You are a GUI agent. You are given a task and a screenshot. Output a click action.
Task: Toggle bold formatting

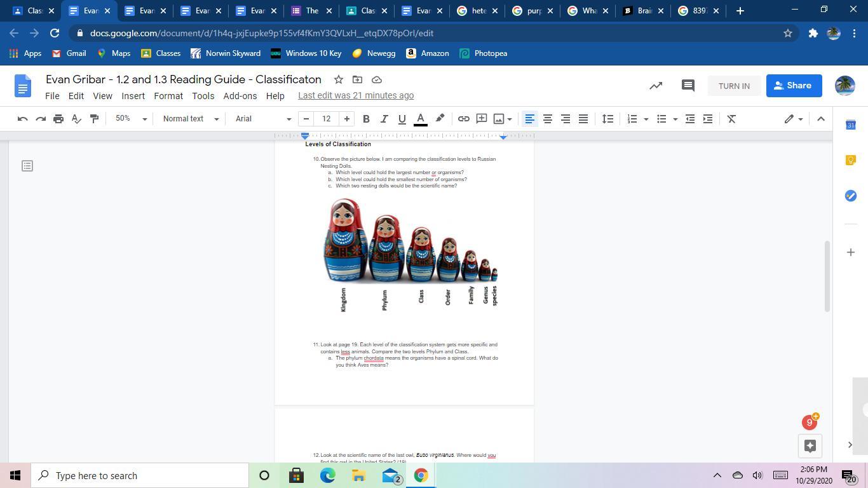point(366,119)
